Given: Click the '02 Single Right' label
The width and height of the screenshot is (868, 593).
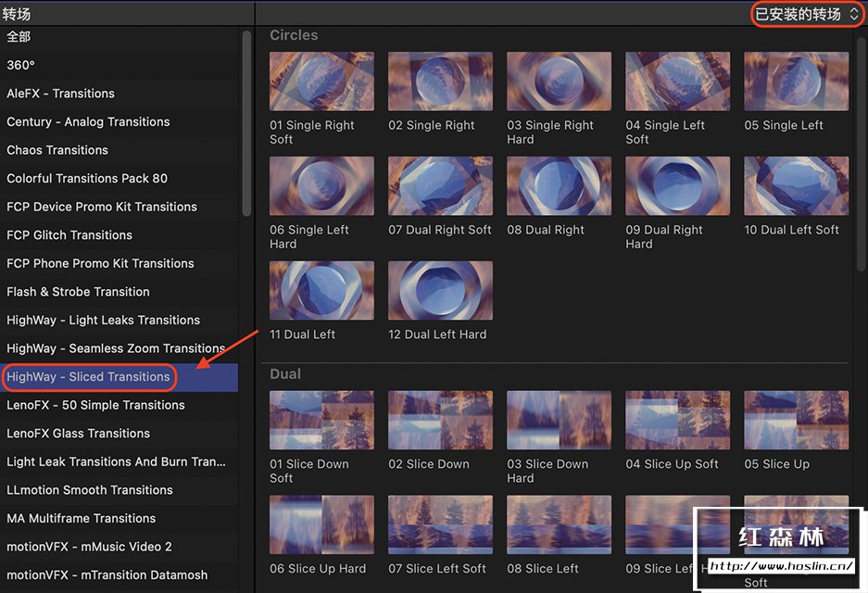Looking at the screenshot, I should 432,125.
